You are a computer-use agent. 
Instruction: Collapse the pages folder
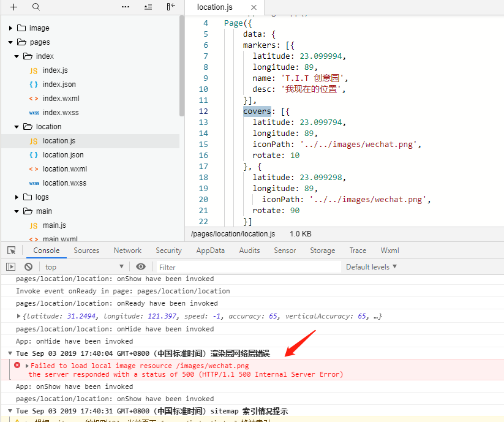click(11, 42)
